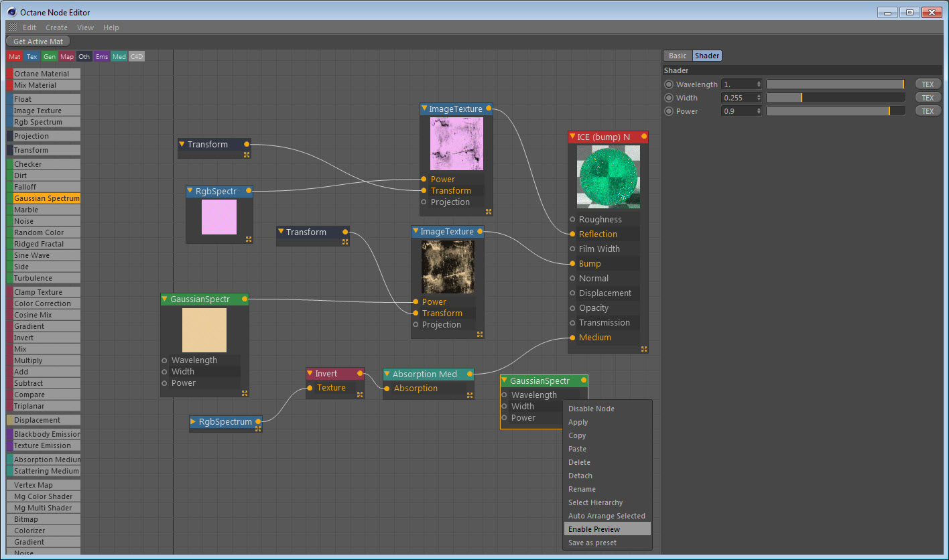Click the output port of the beige-preview GaussianSpectr node
949x560 pixels.
[x=245, y=299]
